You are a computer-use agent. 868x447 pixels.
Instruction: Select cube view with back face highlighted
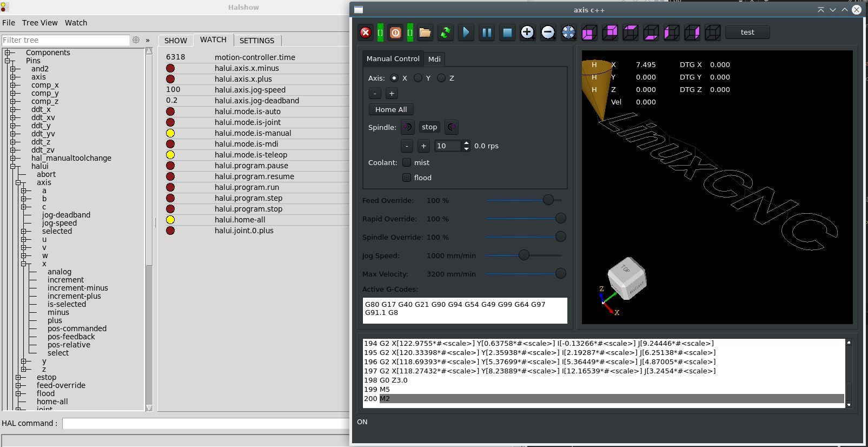pyautogui.click(x=610, y=32)
